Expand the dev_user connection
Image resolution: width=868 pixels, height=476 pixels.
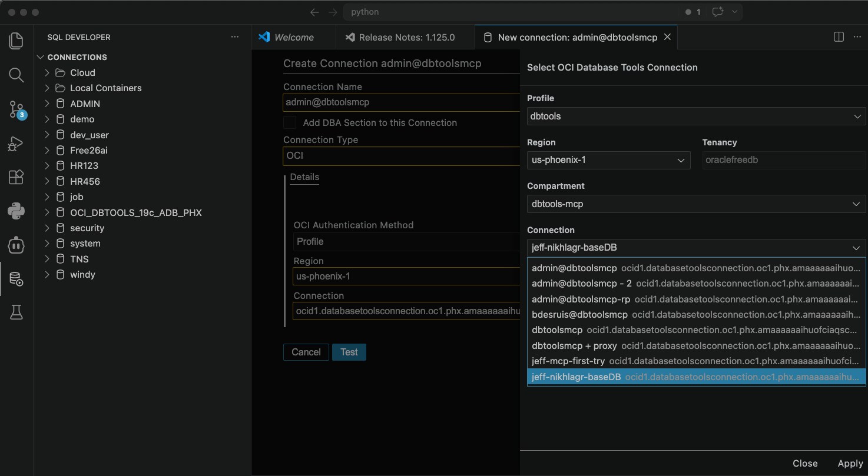point(47,135)
